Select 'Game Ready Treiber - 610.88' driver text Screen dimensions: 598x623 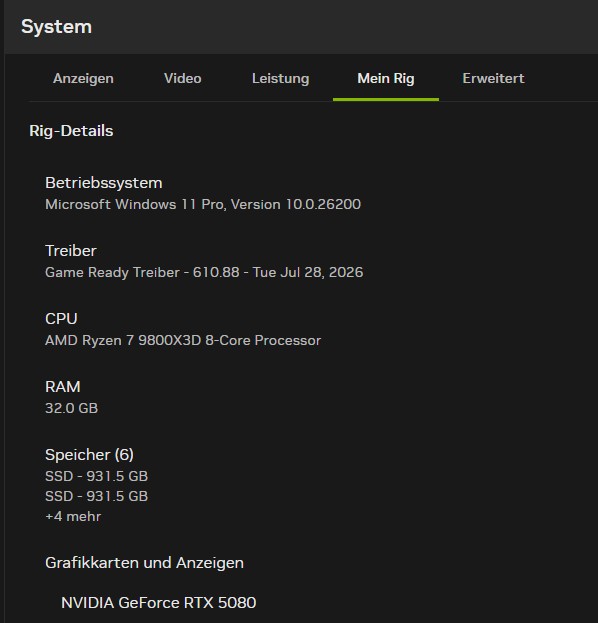(142, 272)
